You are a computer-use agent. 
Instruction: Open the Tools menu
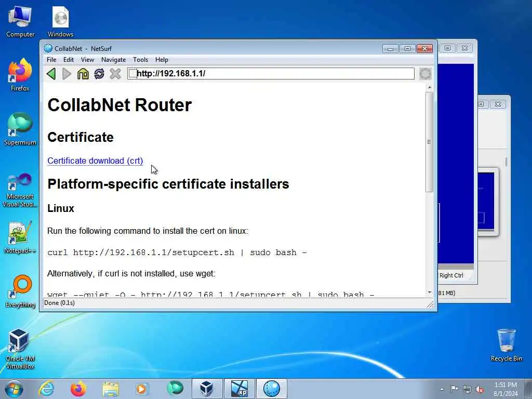tap(140, 60)
